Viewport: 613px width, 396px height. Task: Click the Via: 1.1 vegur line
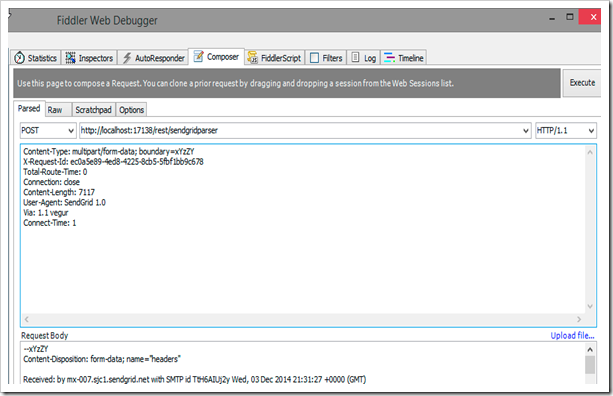(46, 213)
